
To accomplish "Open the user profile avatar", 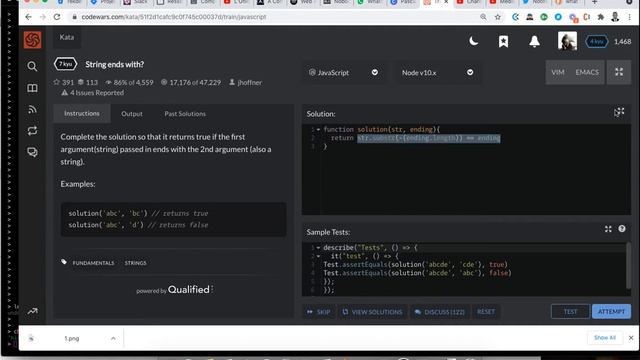I will point(567,41).
